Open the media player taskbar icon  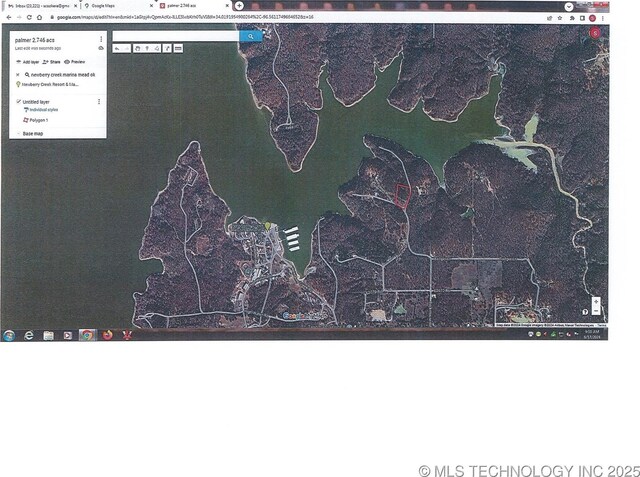tap(68, 335)
